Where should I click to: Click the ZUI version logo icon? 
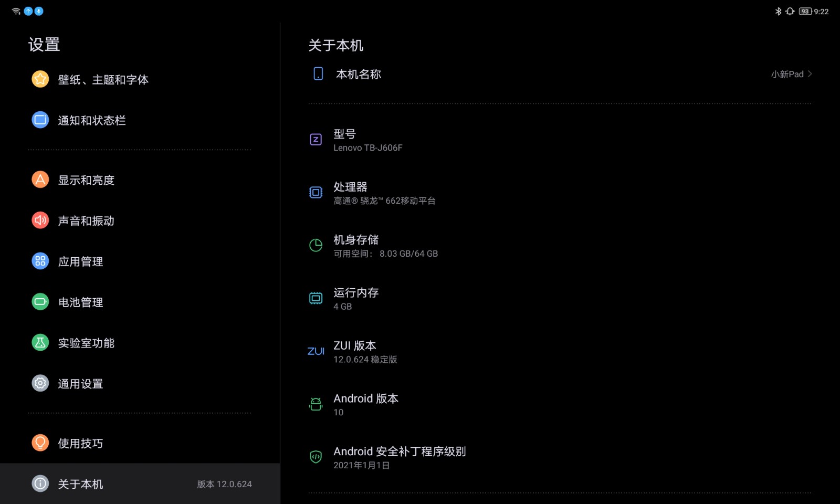316,351
